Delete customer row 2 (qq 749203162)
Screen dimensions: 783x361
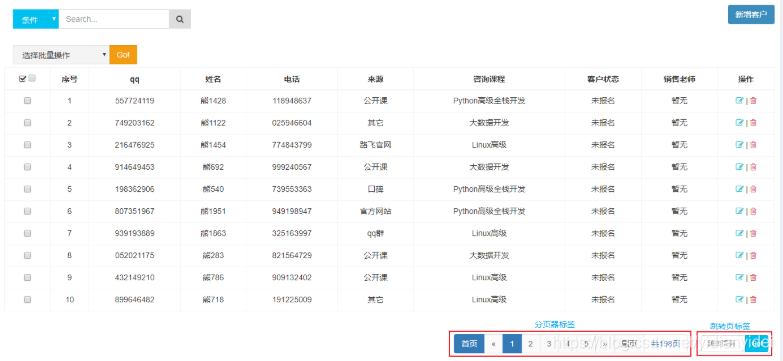[x=753, y=122]
